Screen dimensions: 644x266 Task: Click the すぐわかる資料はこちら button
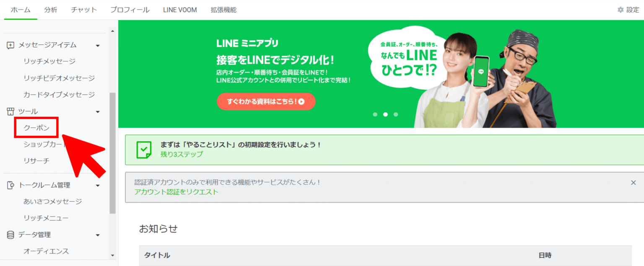coord(266,101)
